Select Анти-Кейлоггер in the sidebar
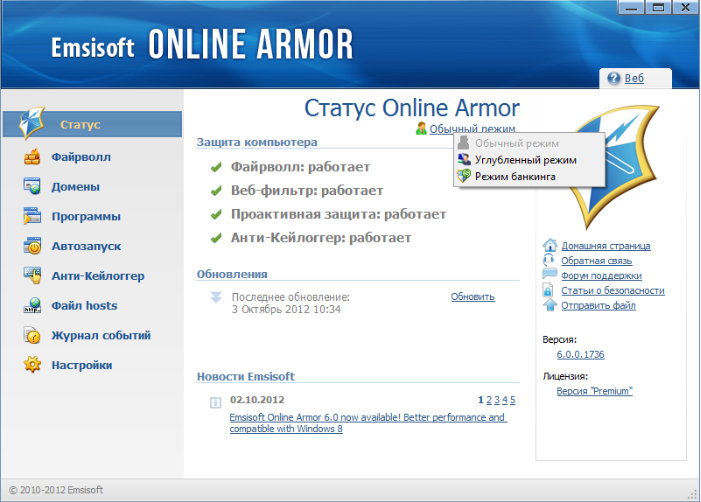 [x=98, y=276]
